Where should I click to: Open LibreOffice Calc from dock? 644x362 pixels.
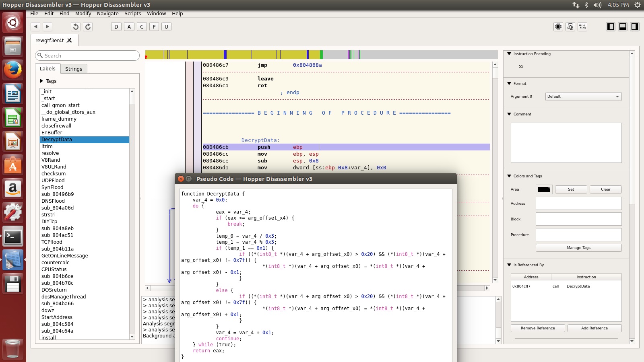[13, 118]
